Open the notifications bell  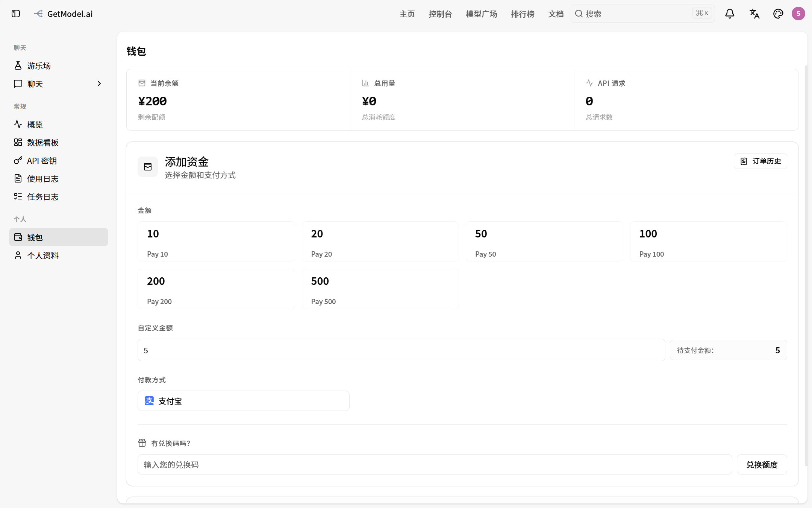click(x=730, y=14)
